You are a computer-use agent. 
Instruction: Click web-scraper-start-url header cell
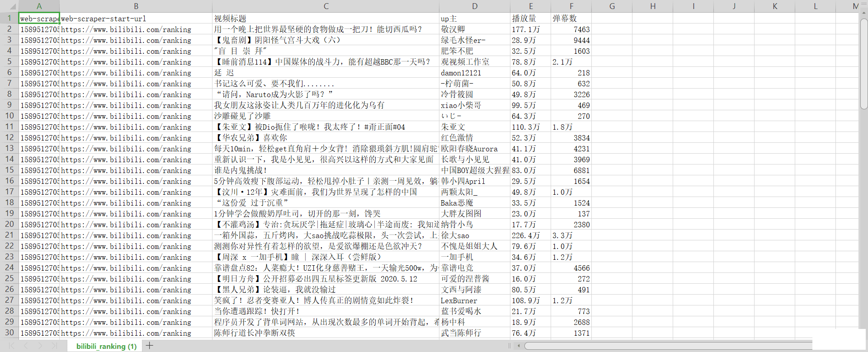pos(136,19)
